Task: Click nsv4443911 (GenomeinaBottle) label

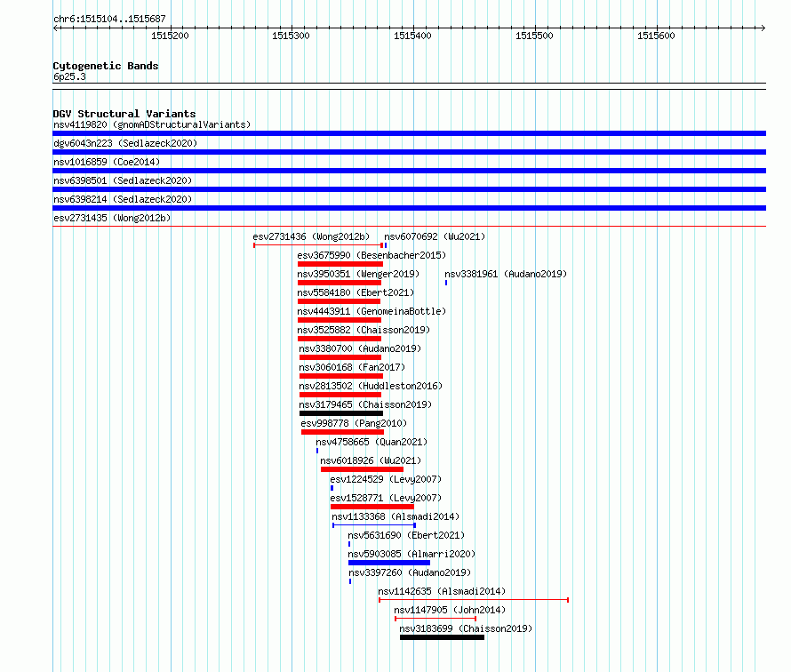Action: [372, 311]
